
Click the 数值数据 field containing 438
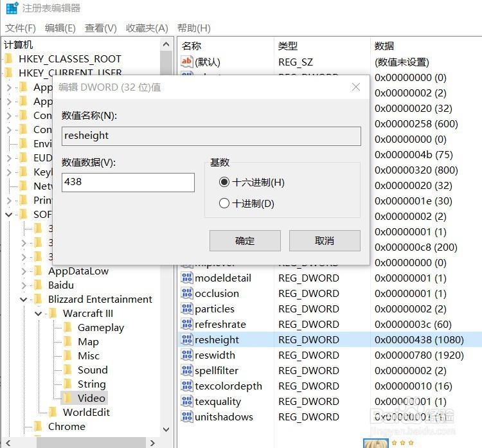(x=128, y=182)
